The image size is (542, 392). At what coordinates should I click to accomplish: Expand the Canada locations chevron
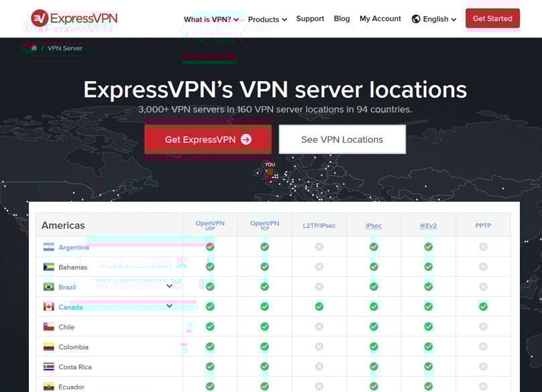pos(169,306)
